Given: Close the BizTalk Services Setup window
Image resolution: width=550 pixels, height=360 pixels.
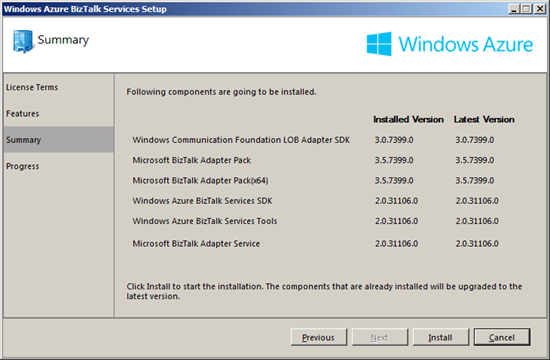Looking at the screenshot, I should [x=540, y=9].
